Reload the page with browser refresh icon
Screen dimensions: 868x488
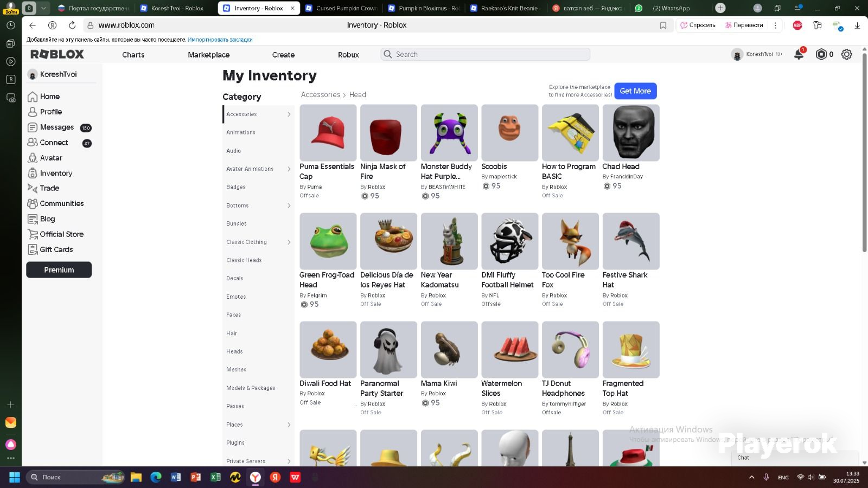click(72, 25)
